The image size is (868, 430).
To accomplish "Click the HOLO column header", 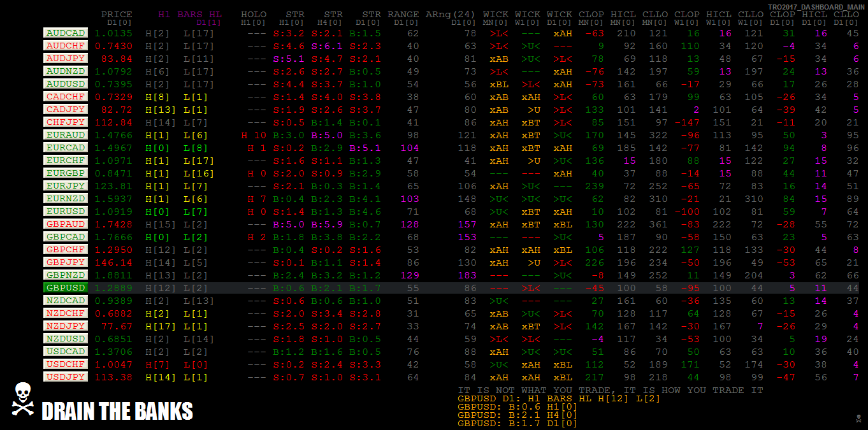I will [254, 14].
